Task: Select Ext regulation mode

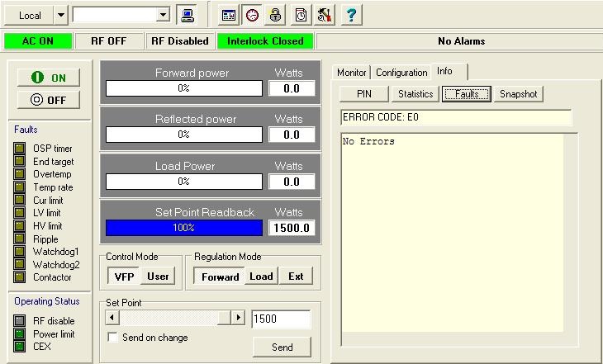Action: (x=296, y=277)
